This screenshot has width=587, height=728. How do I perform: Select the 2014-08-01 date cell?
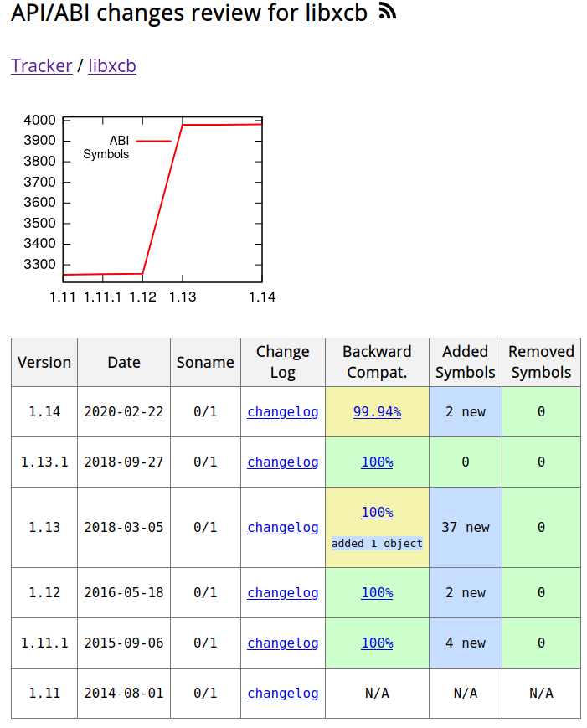pos(124,693)
